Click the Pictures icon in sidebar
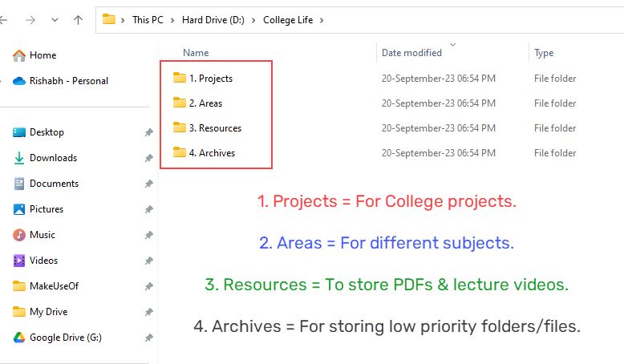This screenshot has width=624, height=364. click(x=19, y=209)
